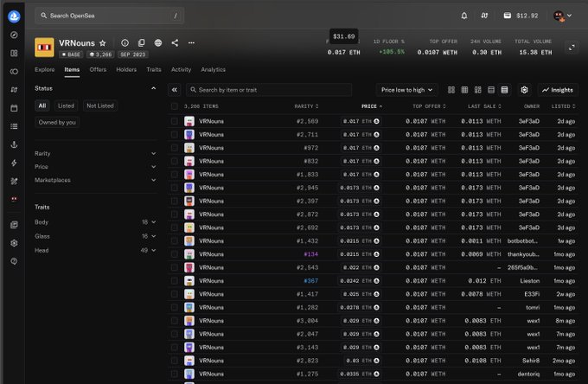Show VRNouns collection info icon
The width and height of the screenshot is (588, 384).
point(125,42)
